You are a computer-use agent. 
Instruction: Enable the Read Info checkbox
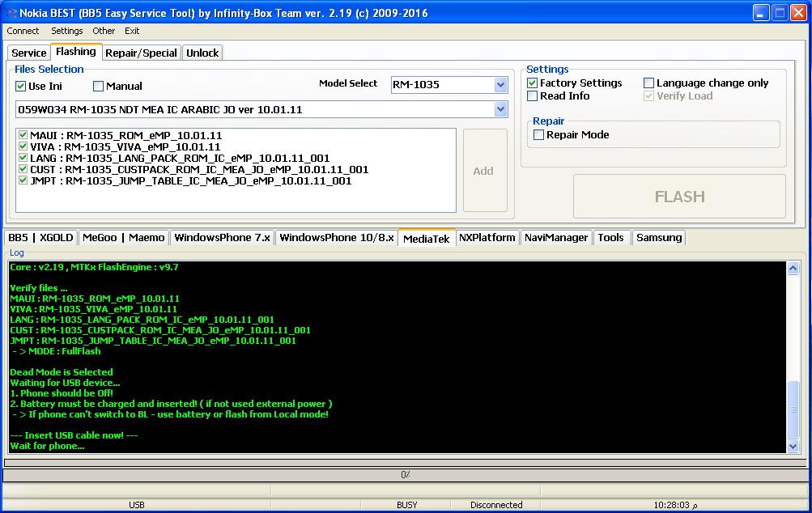coord(533,96)
